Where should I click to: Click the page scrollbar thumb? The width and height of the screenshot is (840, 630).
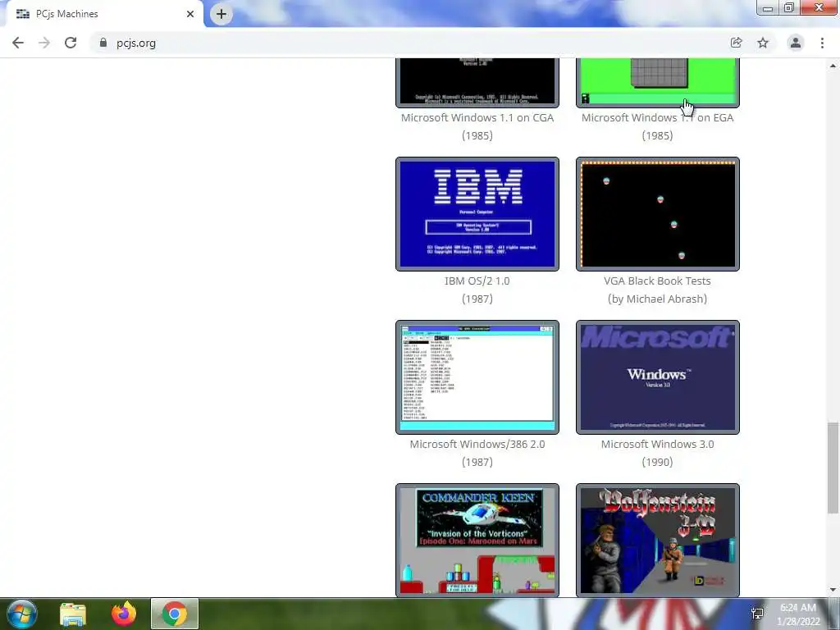coord(833,468)
